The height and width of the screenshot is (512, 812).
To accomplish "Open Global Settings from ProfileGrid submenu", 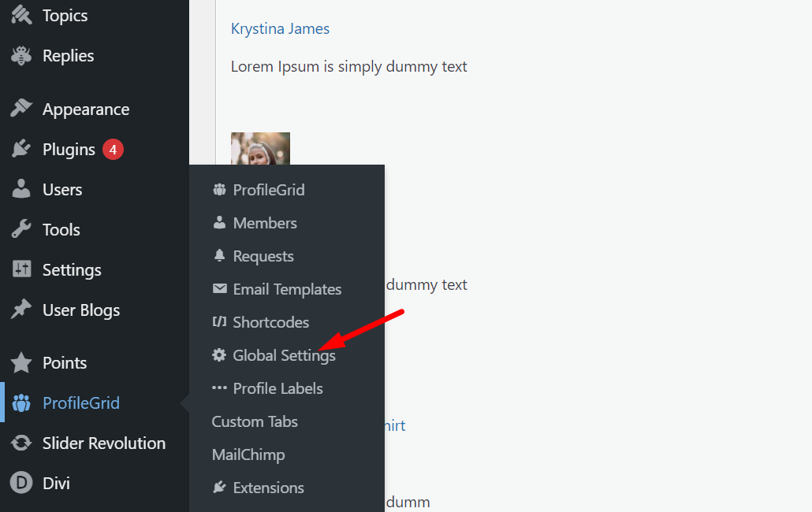I will [284, 355].
